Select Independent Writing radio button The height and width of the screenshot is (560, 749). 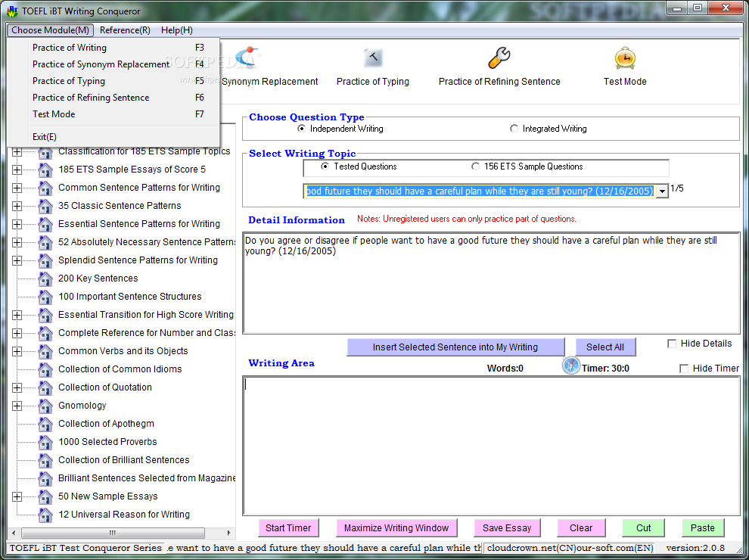[301, 129]
